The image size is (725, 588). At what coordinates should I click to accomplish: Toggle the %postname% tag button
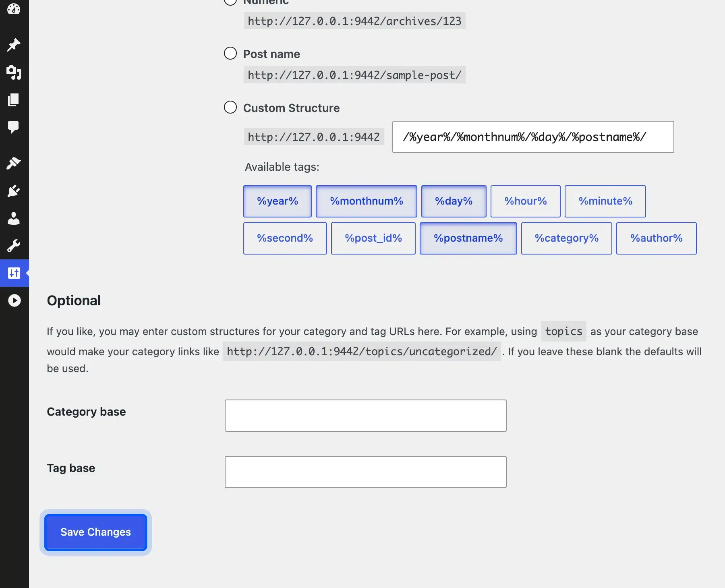[x=468, y=238]
